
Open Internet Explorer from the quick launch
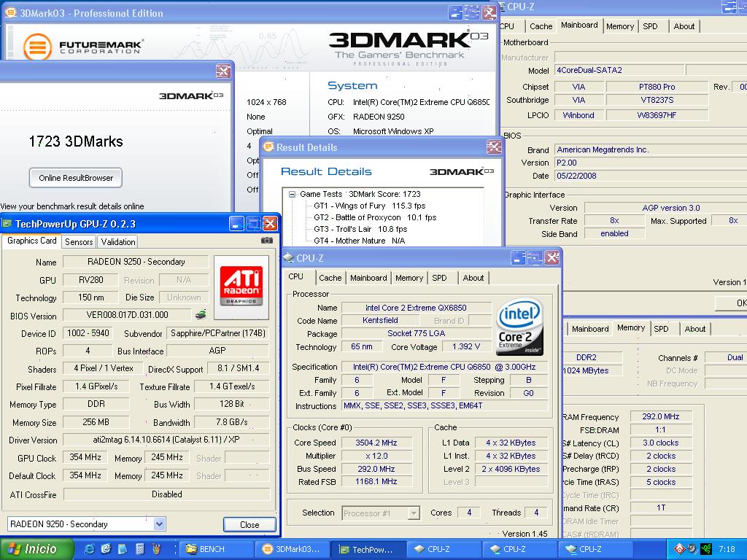point(89,549)
